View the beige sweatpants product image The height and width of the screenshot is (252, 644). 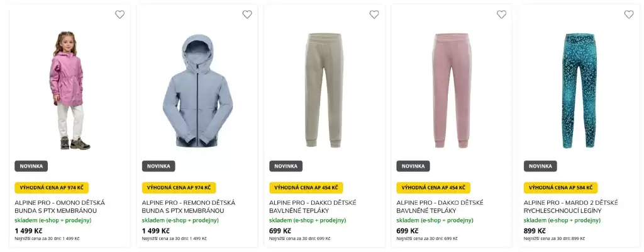click(324, 90)
